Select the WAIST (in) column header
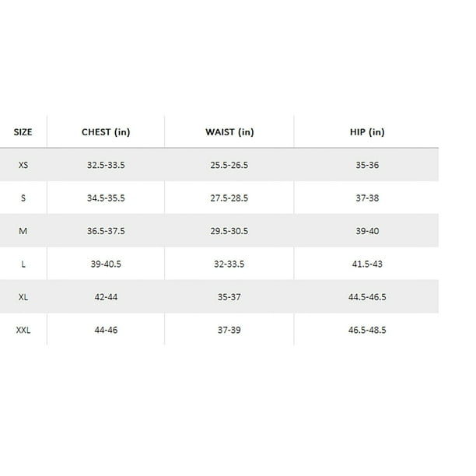The width and height of the screenshot is (476, 476). coord(229,132)
